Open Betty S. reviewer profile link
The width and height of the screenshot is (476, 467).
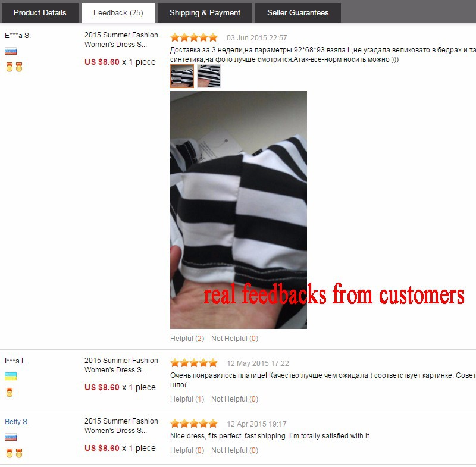(17, 421)
